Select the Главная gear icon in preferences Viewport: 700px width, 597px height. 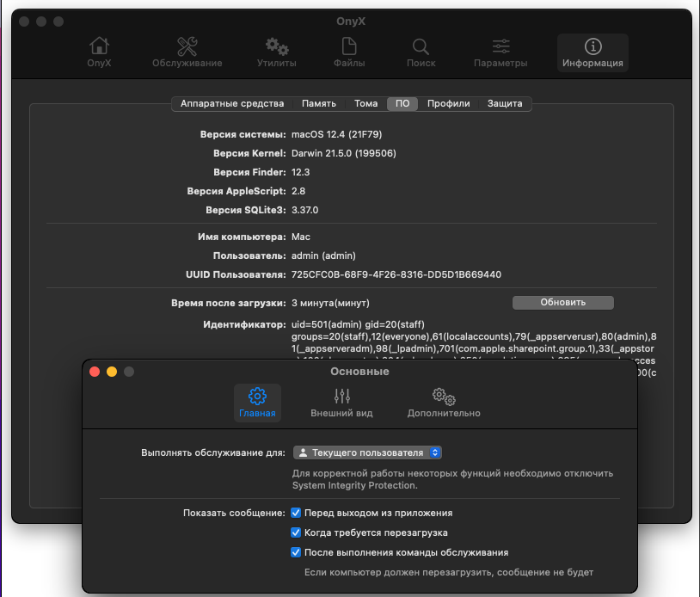257,403
